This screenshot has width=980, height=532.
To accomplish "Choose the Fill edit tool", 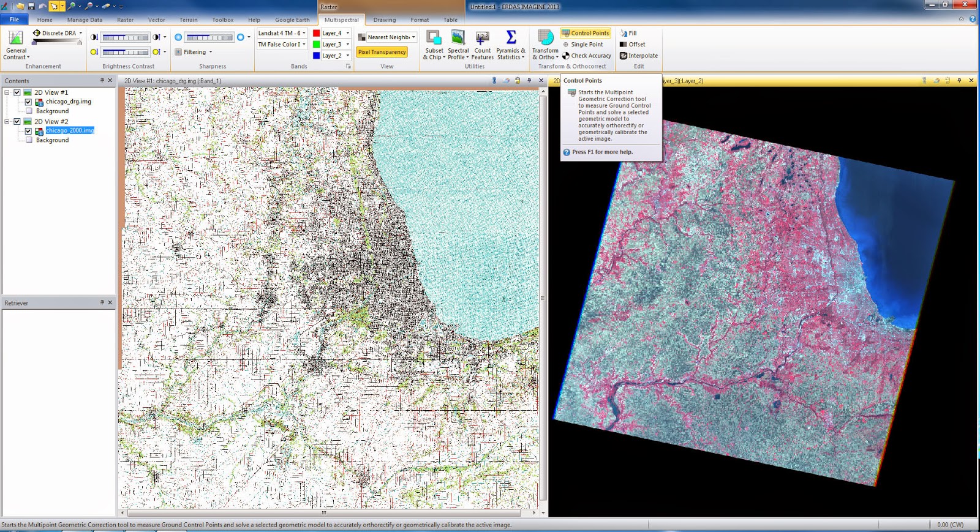I will [628, 33].
